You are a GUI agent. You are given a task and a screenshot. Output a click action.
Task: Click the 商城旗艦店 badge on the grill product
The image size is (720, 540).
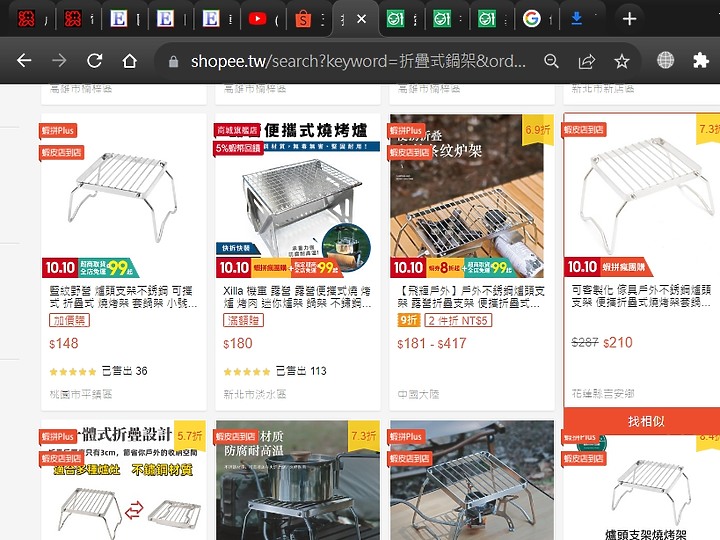point(237,130)
